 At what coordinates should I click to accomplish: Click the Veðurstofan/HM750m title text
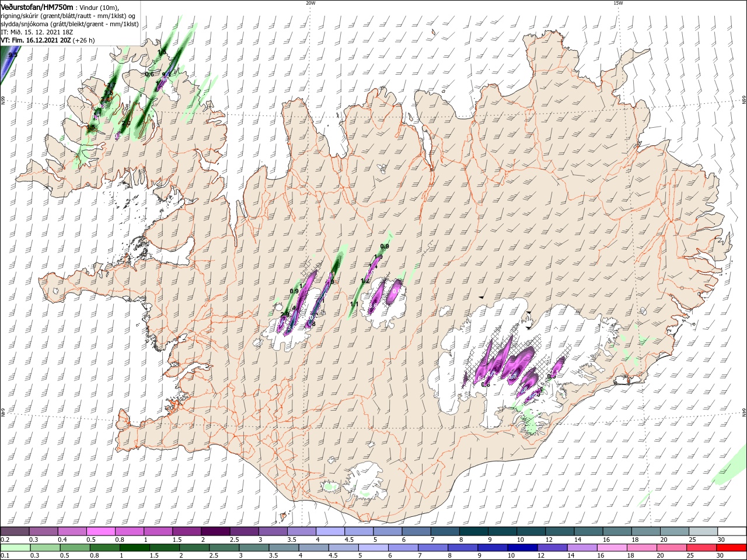tap(37, 6)
